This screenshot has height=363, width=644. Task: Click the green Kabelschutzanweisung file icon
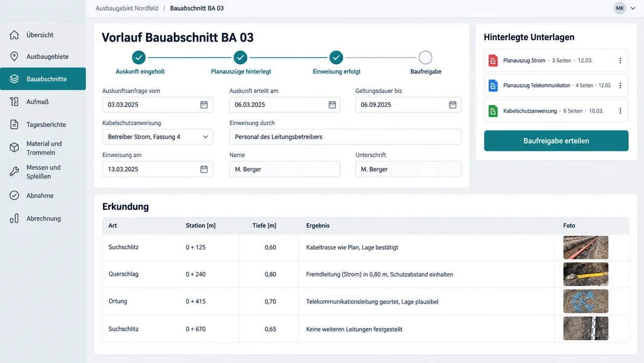click(493, 111)
